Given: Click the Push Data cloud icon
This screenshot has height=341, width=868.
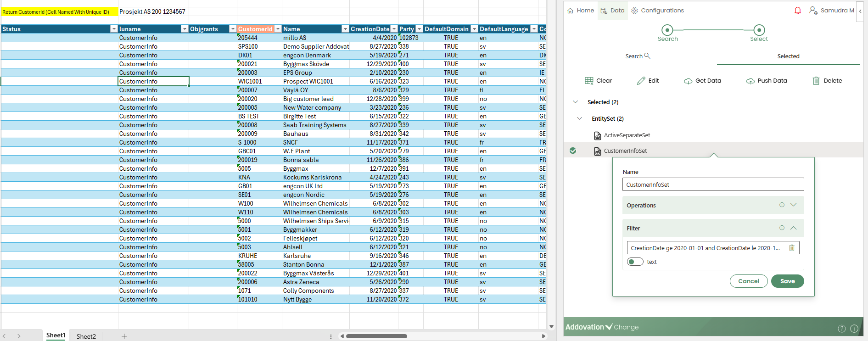Looking at the screenshot, I should click(750, 81).
